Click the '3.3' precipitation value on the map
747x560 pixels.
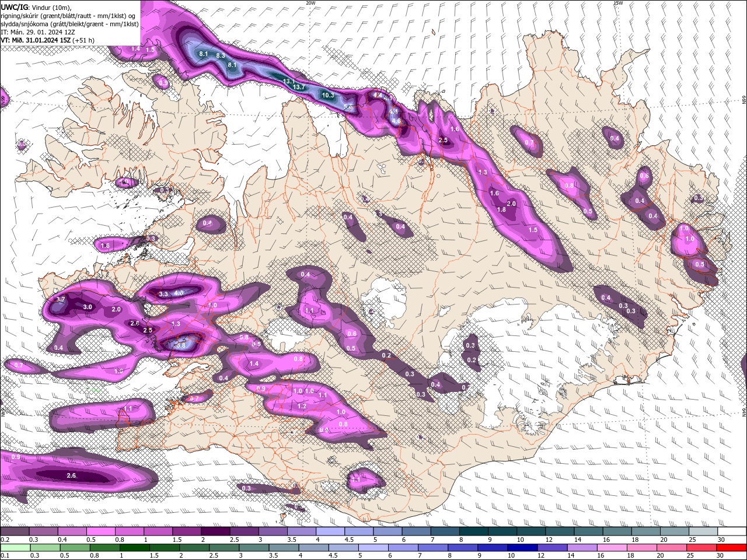(x=163, y=294)
